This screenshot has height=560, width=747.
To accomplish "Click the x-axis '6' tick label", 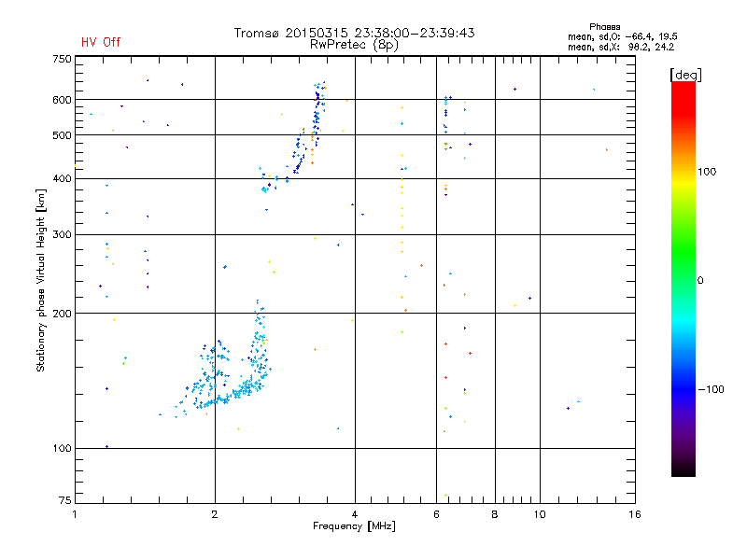I will point(436,514).
